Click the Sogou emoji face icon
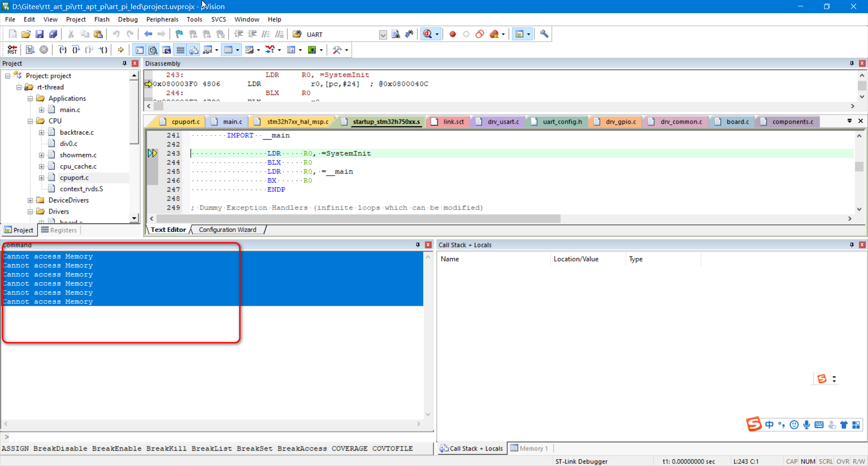 point(794,425)
